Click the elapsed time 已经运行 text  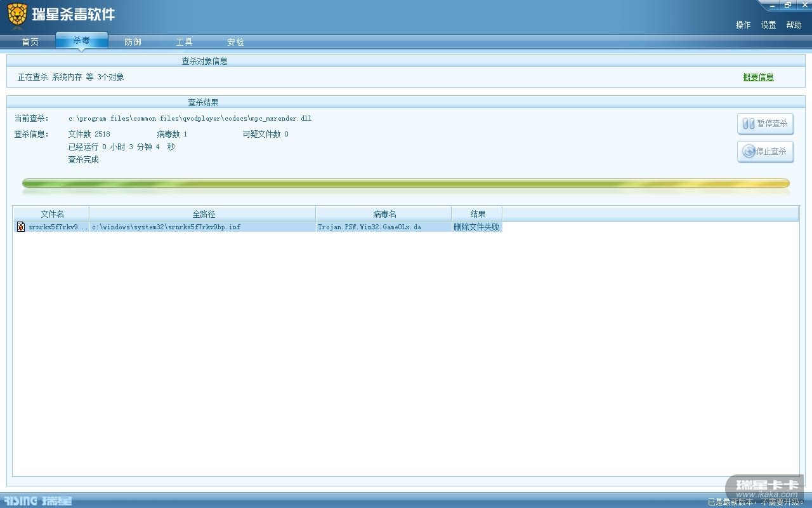point(121,147)
